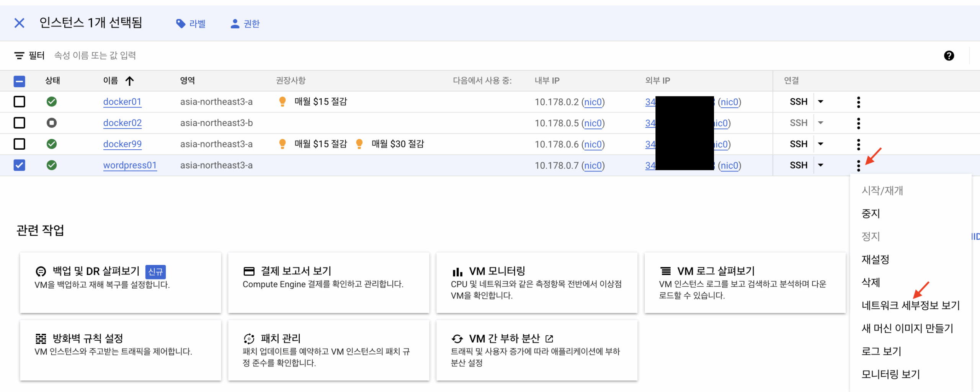This screenshot has height=392, width=980.
Task: Open 패치 관리 card
Action: coord(329,350)
